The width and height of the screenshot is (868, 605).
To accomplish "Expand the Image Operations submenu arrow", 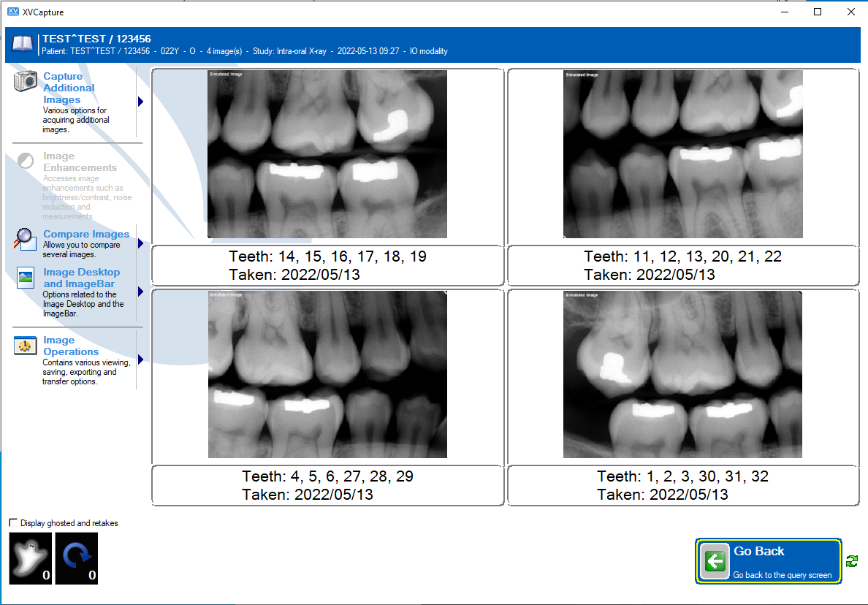I will [x=140, y=359].
